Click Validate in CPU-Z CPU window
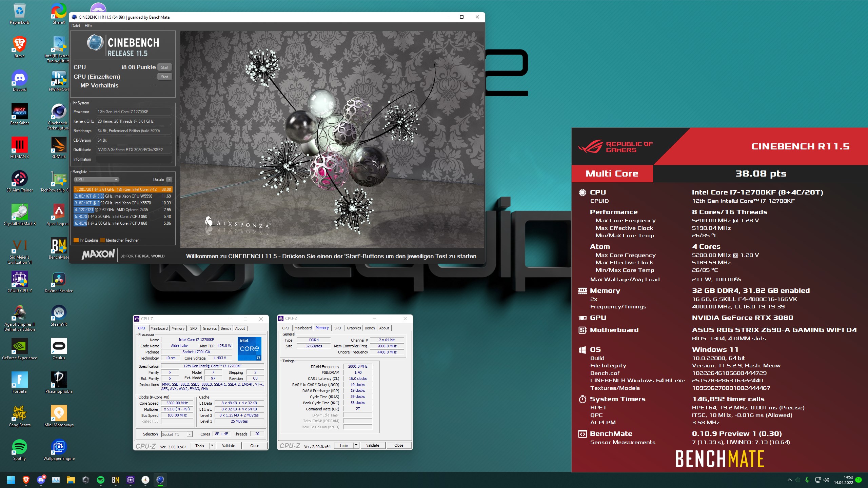 click(229, 446)
